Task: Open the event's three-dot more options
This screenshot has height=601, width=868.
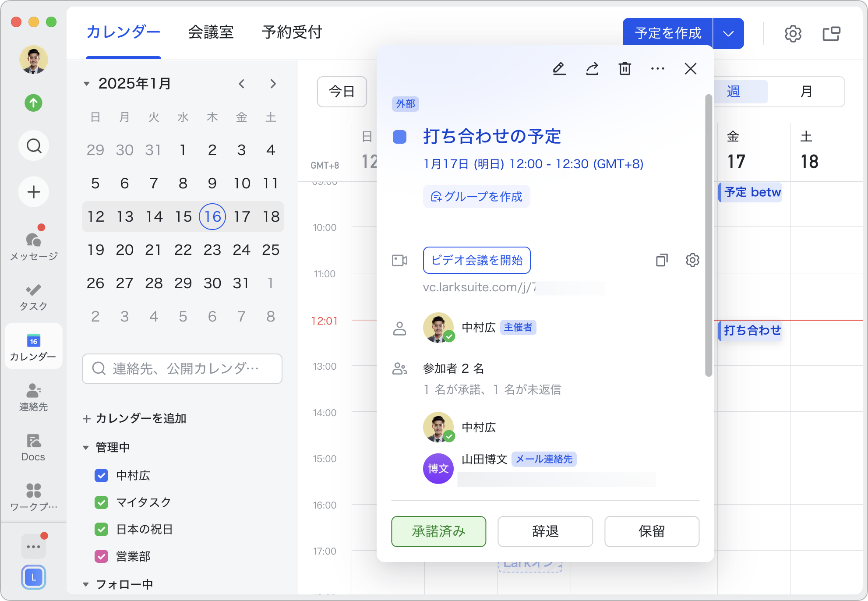Action: point(657,69)
